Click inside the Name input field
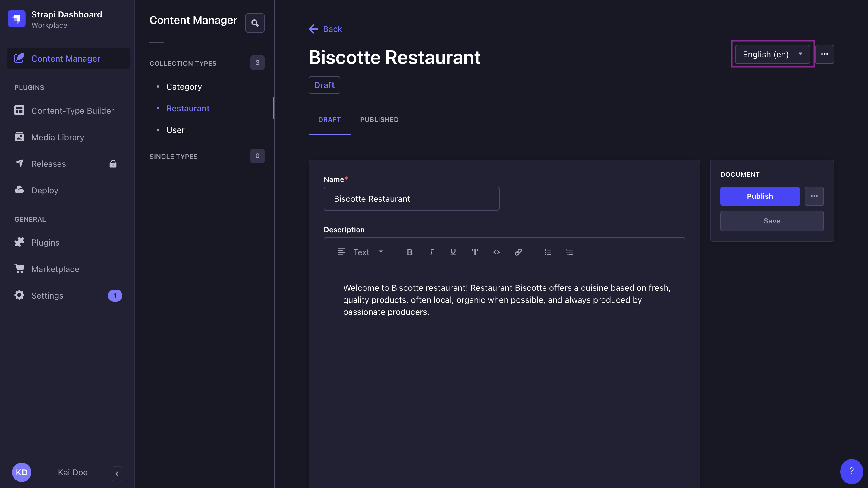This screenshot has width=868, height=488. tap(411, 199)
